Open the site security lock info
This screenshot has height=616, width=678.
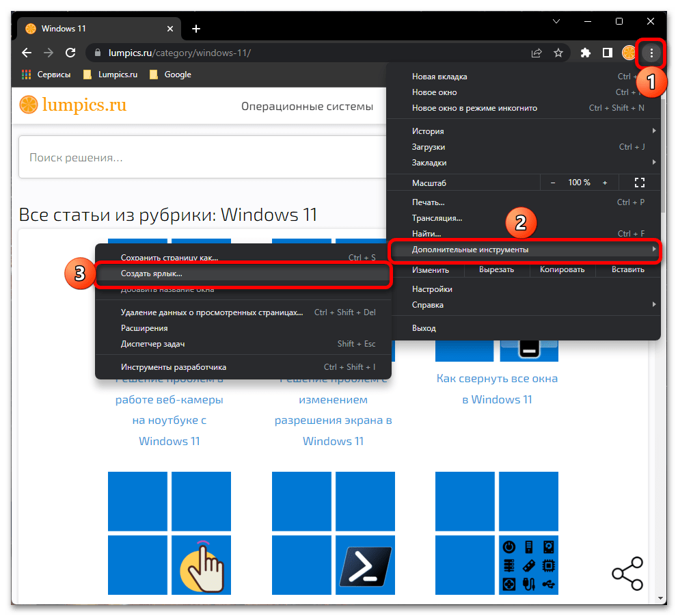(x=98, y=53)
